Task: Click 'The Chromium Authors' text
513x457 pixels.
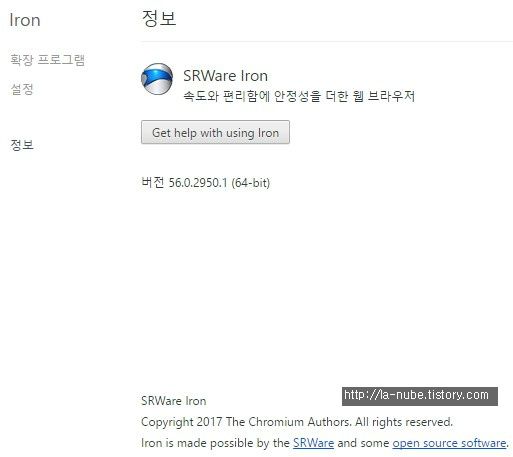Action: (x=289, y=422)
